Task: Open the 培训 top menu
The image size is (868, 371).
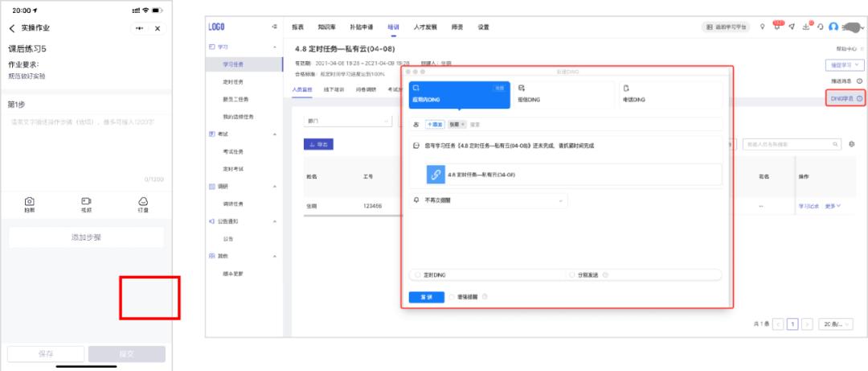Action: pyautogui.click(x=394, y=27)
